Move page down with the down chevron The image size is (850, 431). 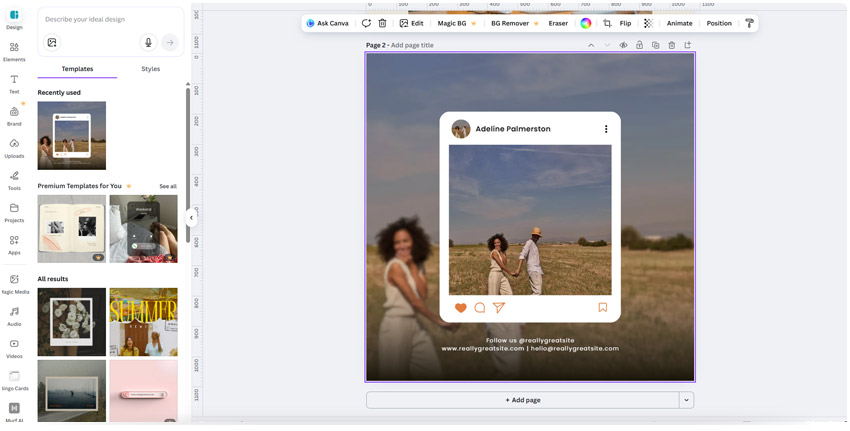point(607,45)
